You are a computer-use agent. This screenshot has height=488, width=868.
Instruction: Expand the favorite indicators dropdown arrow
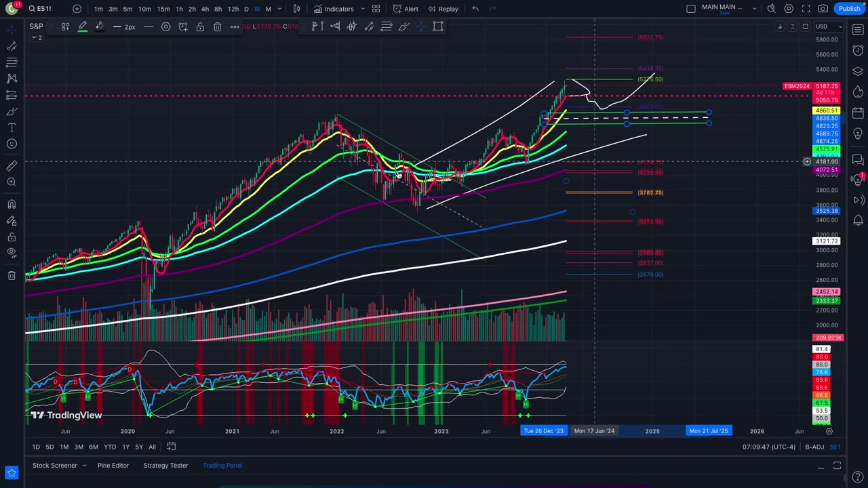click(x=362, y=9)
